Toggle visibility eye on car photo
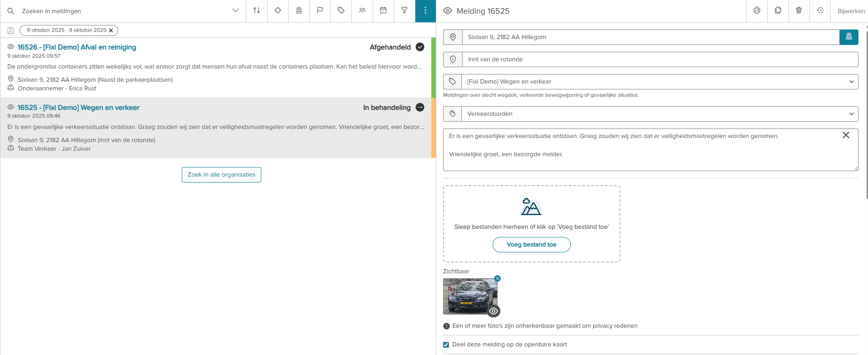Screen dimensions: 868x355 pos(494,311)
